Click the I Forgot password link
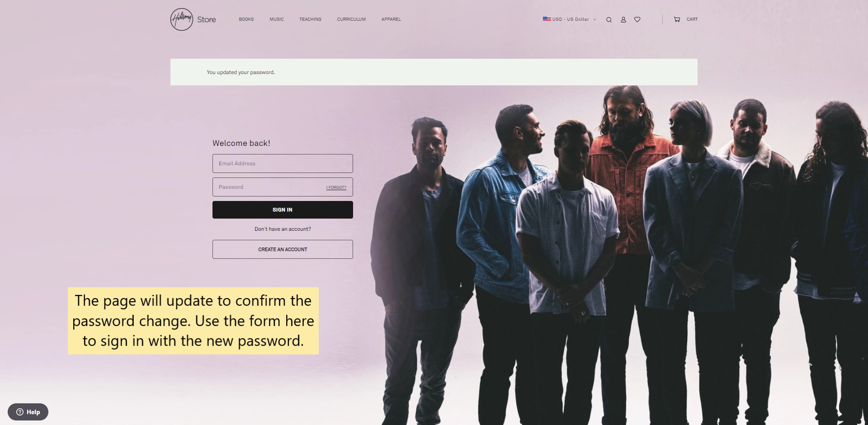The image size is (868, 425). click(x=336, y=187)
